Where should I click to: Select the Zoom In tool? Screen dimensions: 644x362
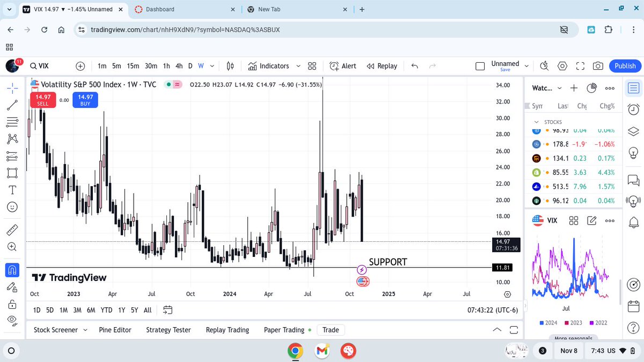click(12, 247)
